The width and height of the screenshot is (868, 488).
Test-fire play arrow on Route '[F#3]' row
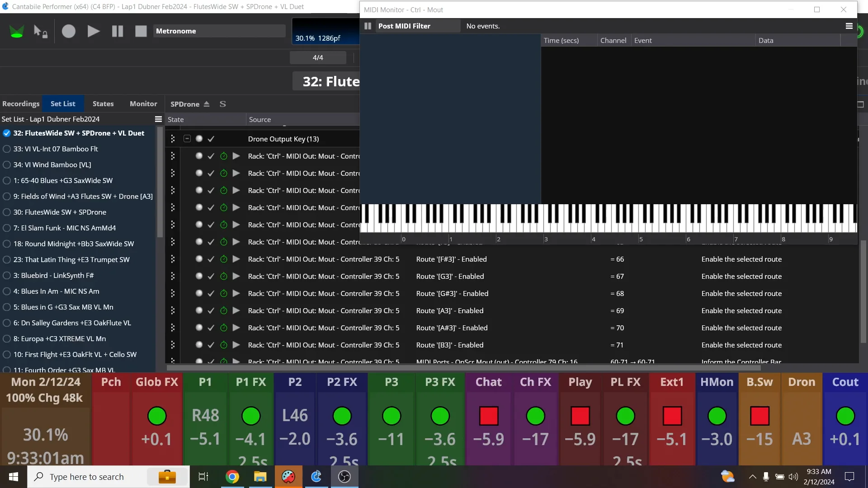pyautogui.click(x=236, y=259)
